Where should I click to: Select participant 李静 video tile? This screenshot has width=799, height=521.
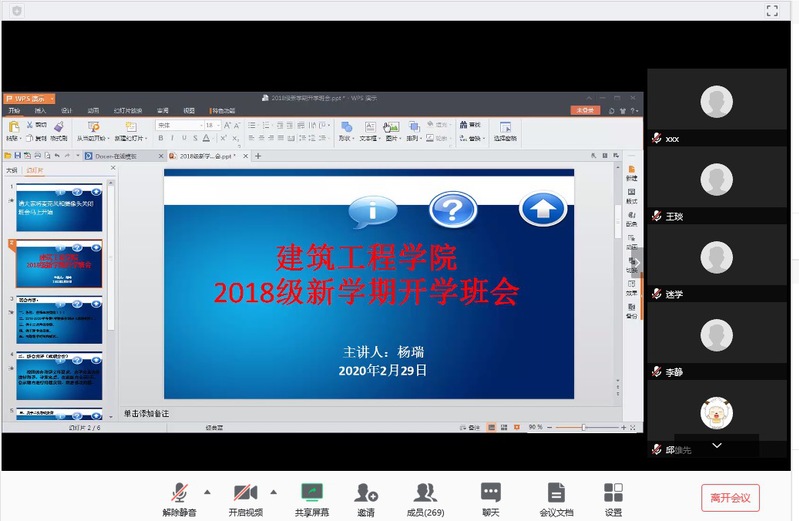click(x=715, y=335)
